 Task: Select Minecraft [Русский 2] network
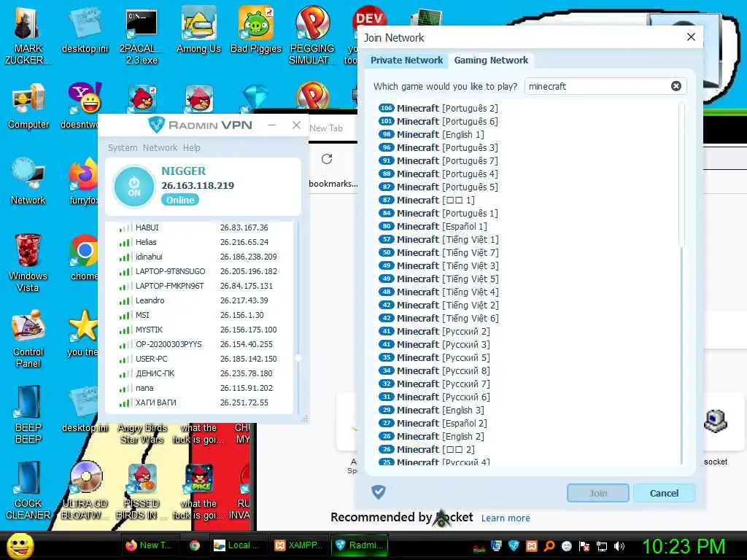[x=434, y=332]
